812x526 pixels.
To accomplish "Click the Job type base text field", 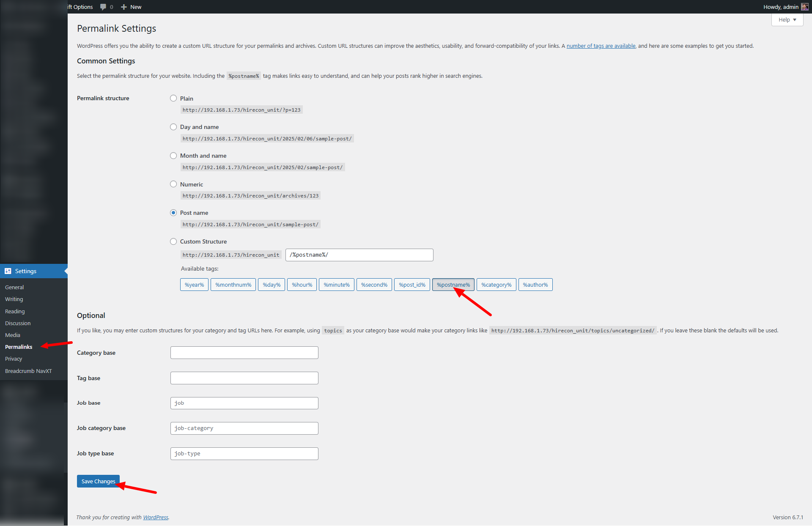I will click(x=244, y=453).
